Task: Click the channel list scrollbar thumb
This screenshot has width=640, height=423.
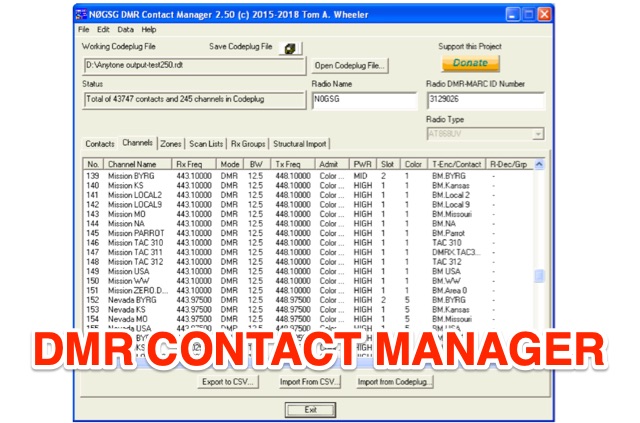Action: coord(539,276)
